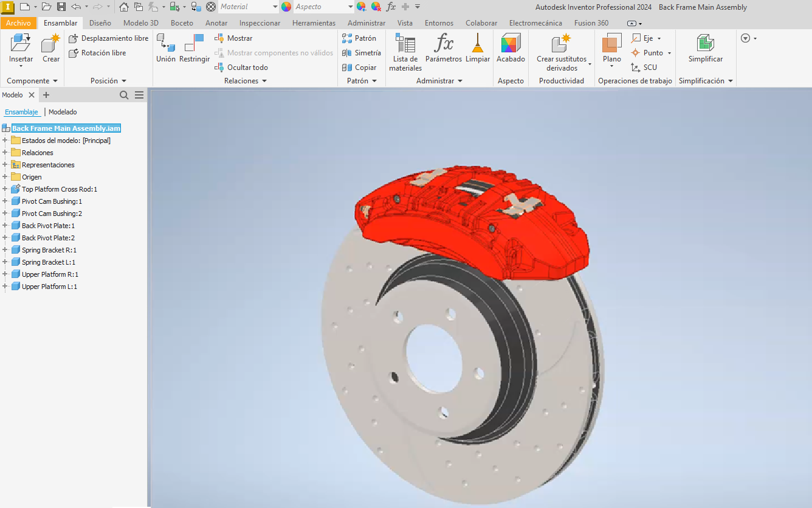Click the Simplificar tool
This screenshot has width=812, height=508.
706,49
